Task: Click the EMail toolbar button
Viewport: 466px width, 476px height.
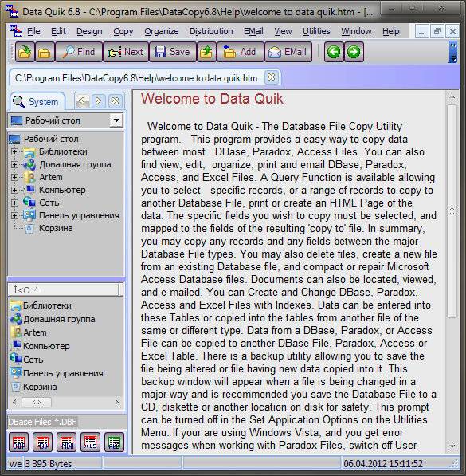Action: point(288,52)
